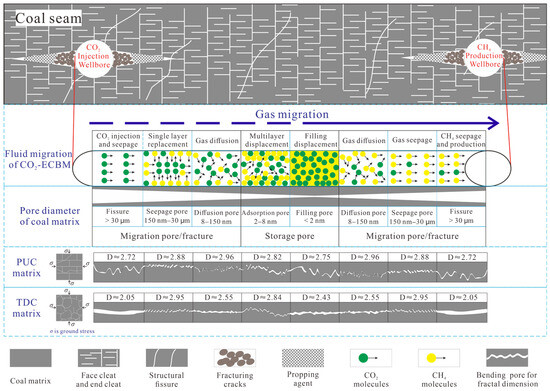Viewport: 550px width, 391px height.
Task: Click the PUC matrix stress diagram thumbnail
Action: click(x=69, y=267)
